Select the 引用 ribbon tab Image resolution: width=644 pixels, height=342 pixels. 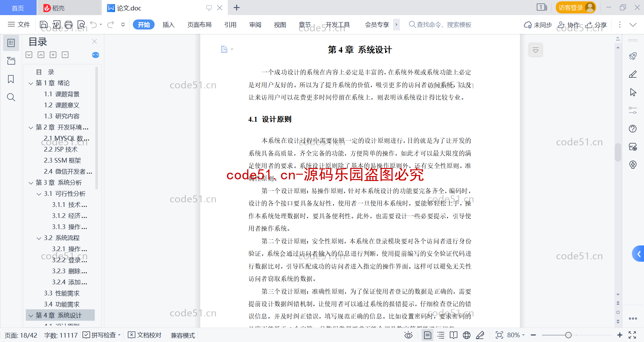coord(230,24)
